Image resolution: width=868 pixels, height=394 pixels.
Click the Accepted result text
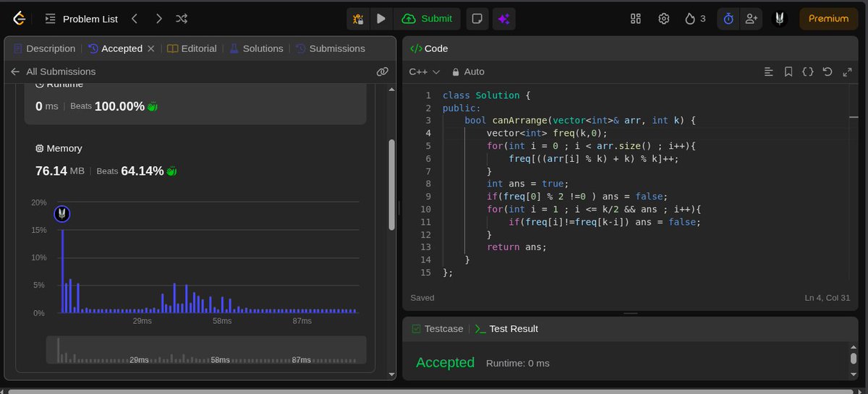[x=446, y=362]
